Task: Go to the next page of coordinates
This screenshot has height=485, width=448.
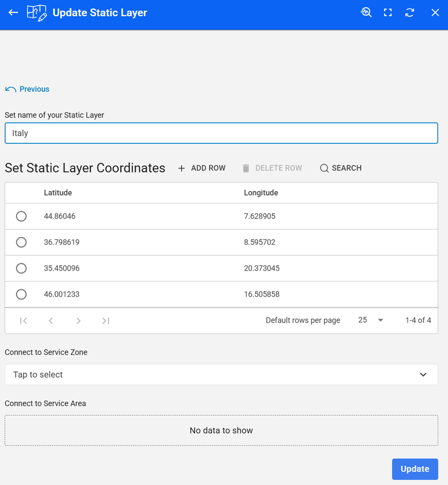Action: pyautogui.click(x=79, y=321)
